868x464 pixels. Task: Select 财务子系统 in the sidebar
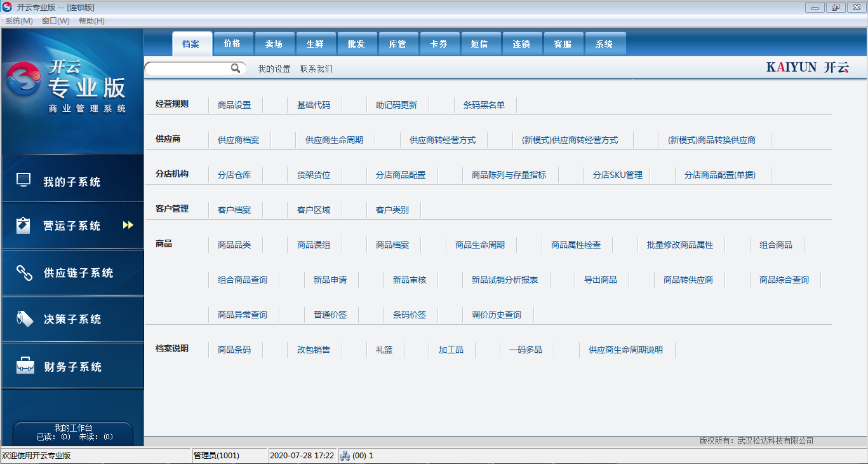click(x=72, y=365)
